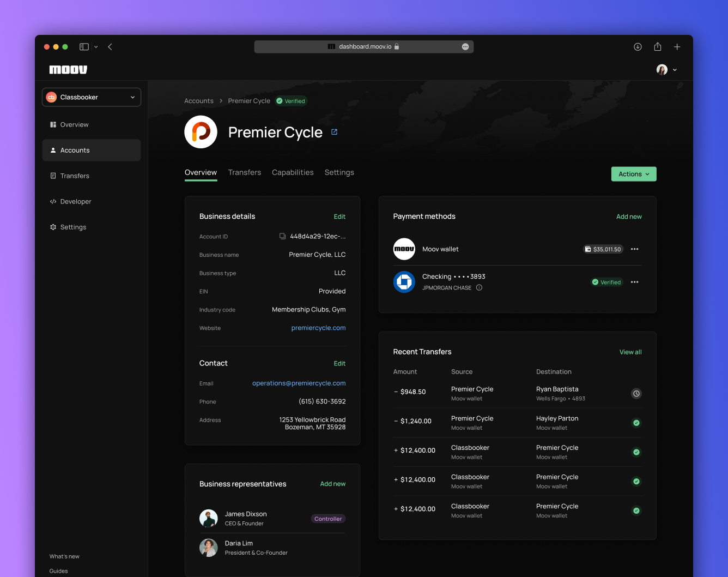Screen dimensions: 728x577
Task: Click pending clock icon on $948.50 transfer
Action: coord(636,393)
